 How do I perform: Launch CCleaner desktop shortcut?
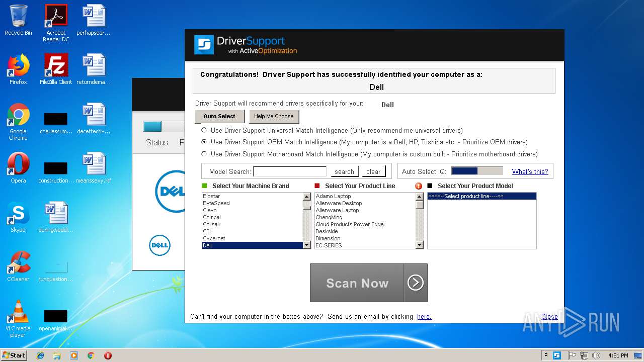(18, 266)
